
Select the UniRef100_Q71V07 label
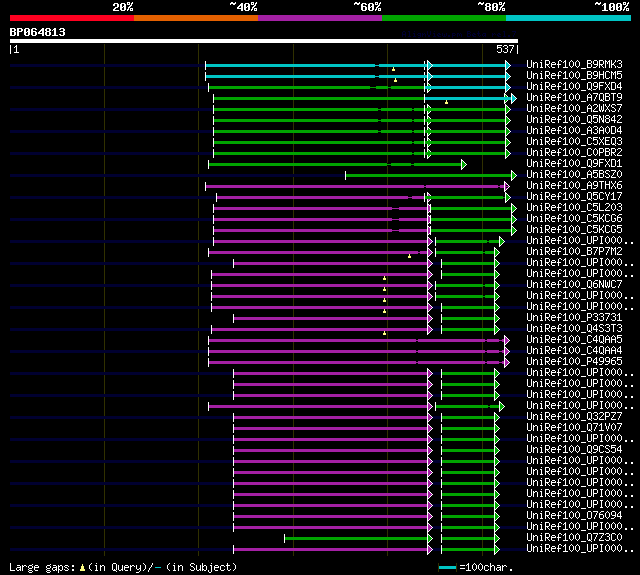tap(574, 428)
